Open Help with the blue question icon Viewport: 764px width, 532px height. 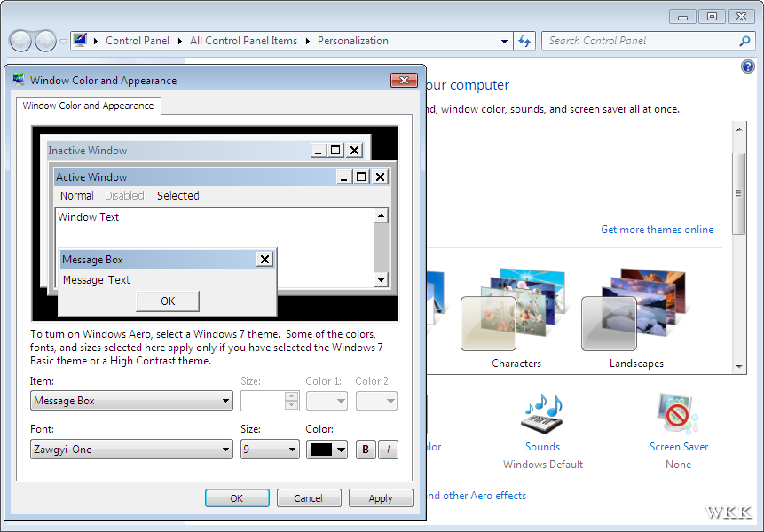pyautogui.click(x=747, y=66)
